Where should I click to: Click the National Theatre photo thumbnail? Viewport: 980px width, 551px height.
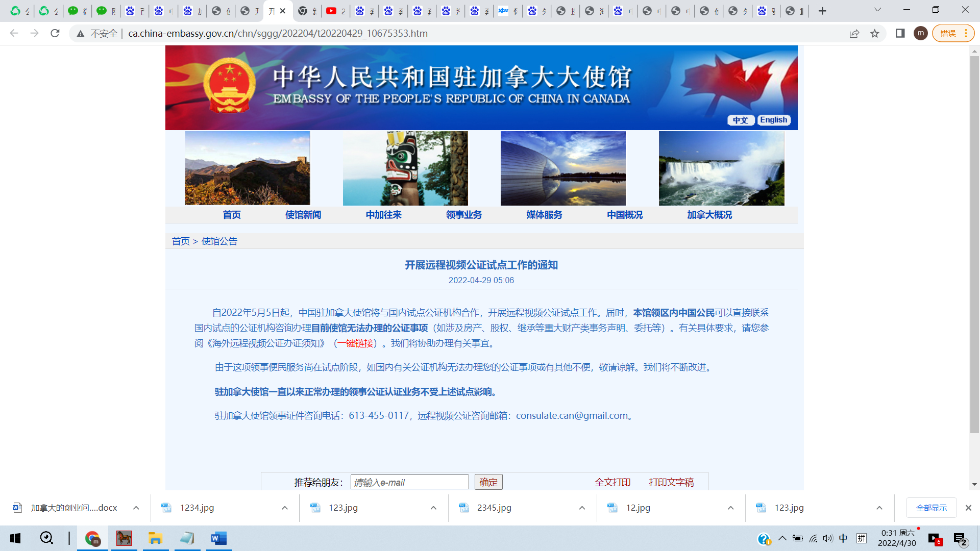(563, 168)
